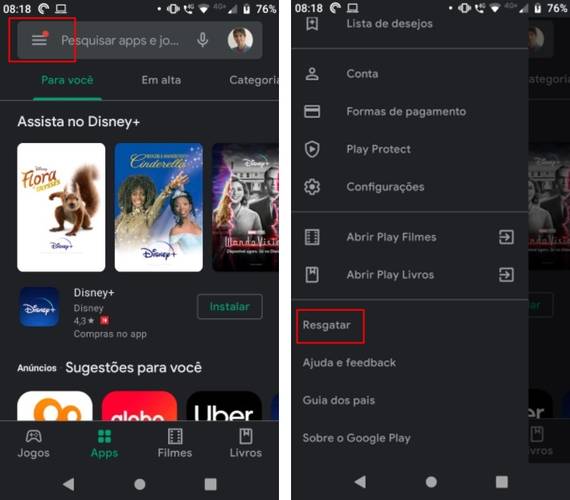570x500 pixels.
Task: Click the payment card icon
Action: 312,111
